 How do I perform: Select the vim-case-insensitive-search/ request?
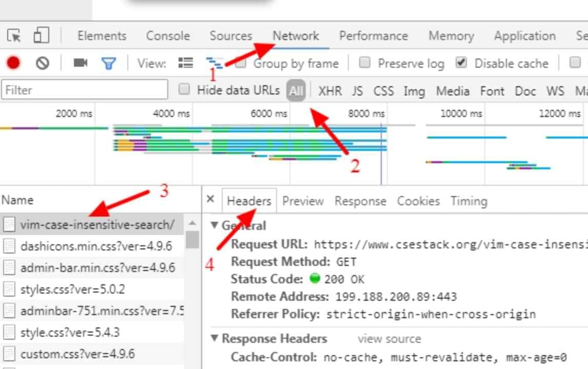[x=97, y=225]
